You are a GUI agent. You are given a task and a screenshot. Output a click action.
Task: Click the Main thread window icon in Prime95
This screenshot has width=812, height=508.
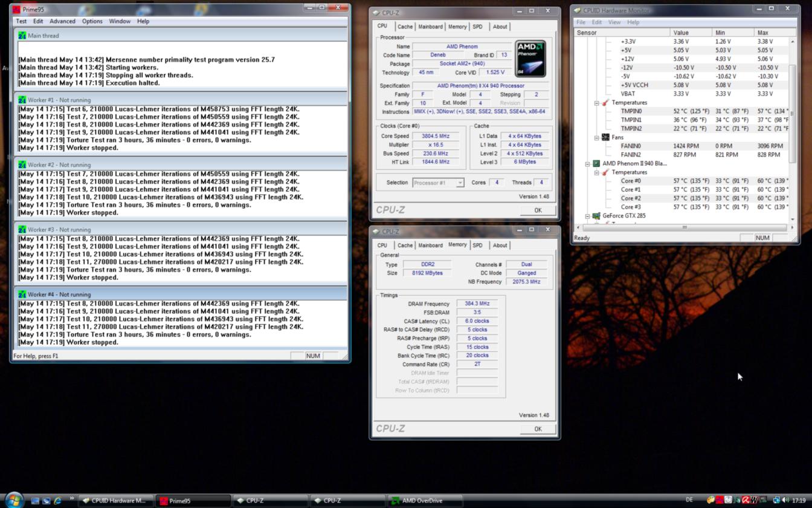pos(22,36)
